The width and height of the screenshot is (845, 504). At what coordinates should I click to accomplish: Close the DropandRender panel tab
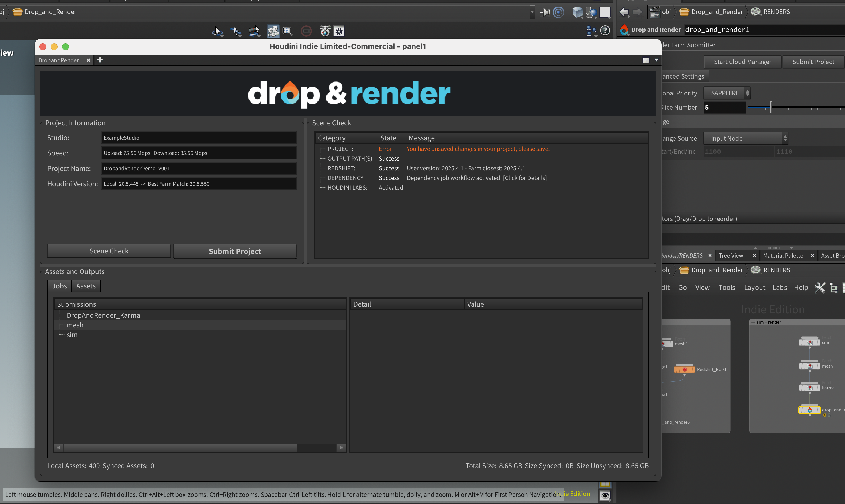point(88,60)
